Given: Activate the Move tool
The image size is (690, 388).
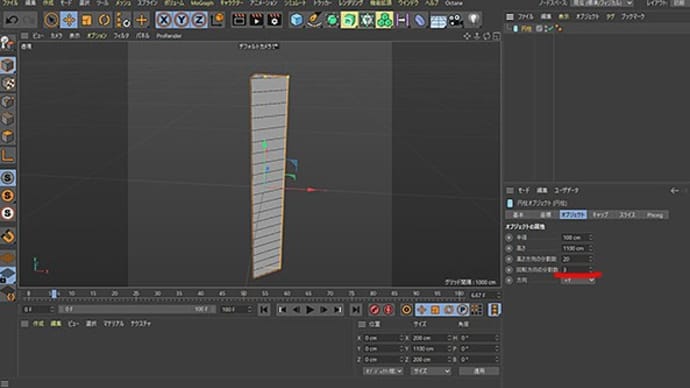Looking at the screenshot, I should pyautogui.click(x=69, y=20).
